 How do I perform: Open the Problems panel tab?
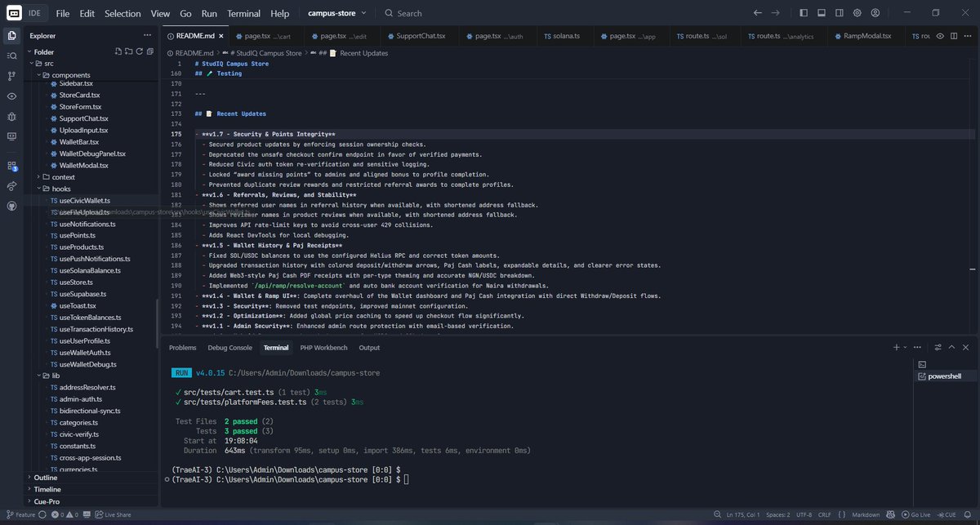click(x=182, y=348)
